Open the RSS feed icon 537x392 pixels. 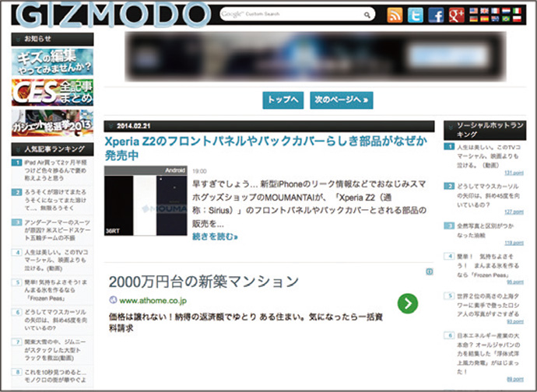395,15
